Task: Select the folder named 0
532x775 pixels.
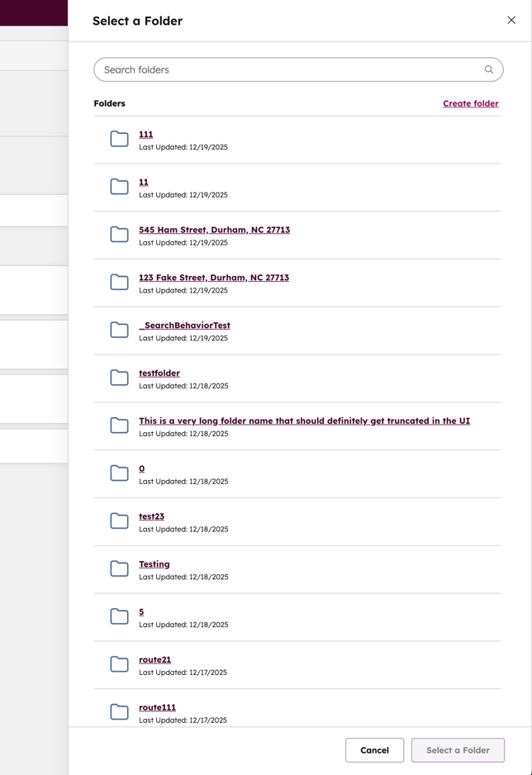Action: point(141,468)
